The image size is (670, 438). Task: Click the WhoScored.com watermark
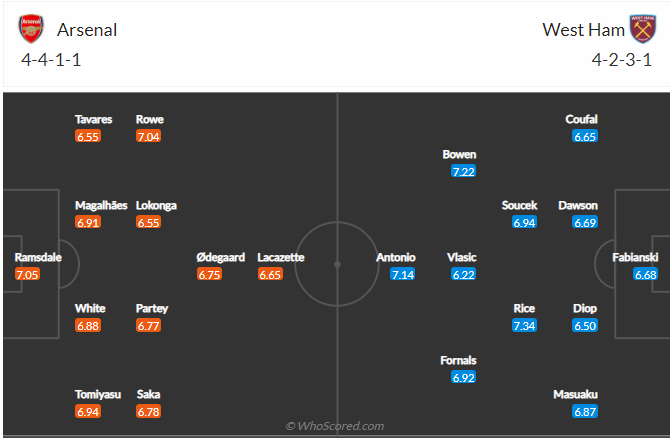point(334,426)
